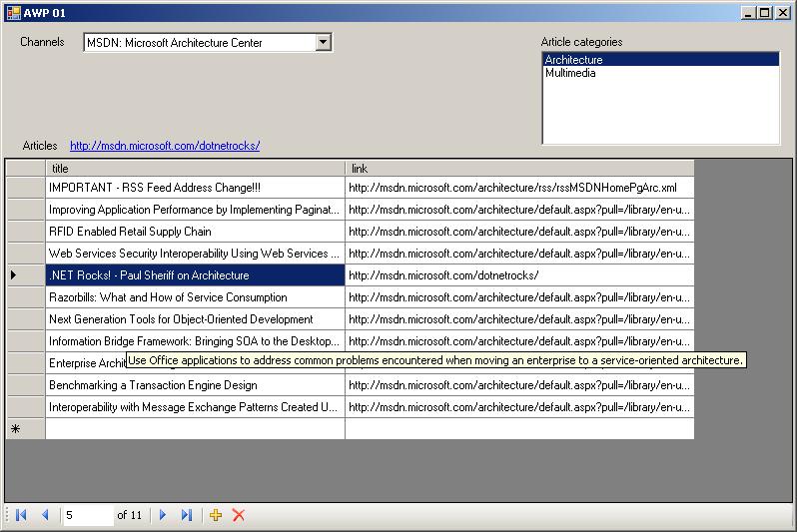Click current position field showing 5
Image resolution: width=797 pixels, height=532 pixels.
pos(88,515)
